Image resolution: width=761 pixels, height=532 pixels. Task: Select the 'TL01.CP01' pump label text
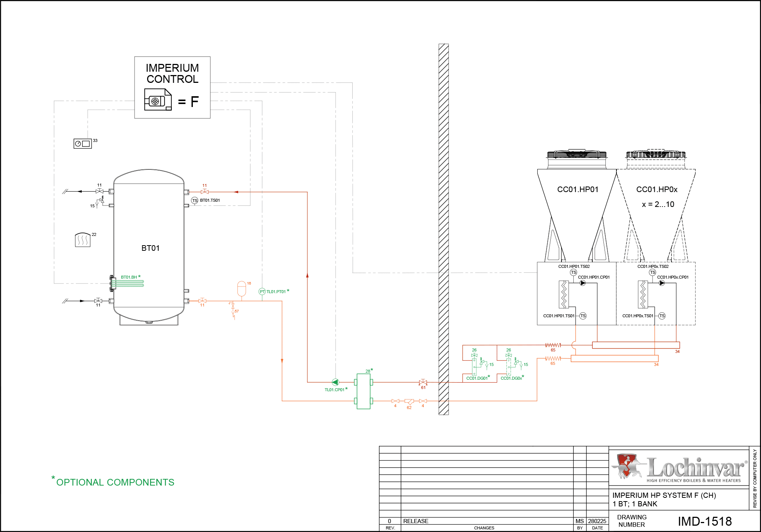(334, 390)
